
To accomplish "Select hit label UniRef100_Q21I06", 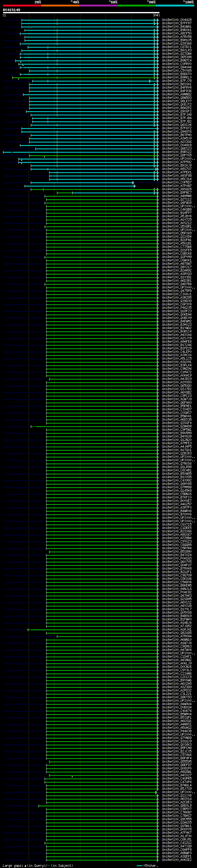I will [x=177, y=795].
